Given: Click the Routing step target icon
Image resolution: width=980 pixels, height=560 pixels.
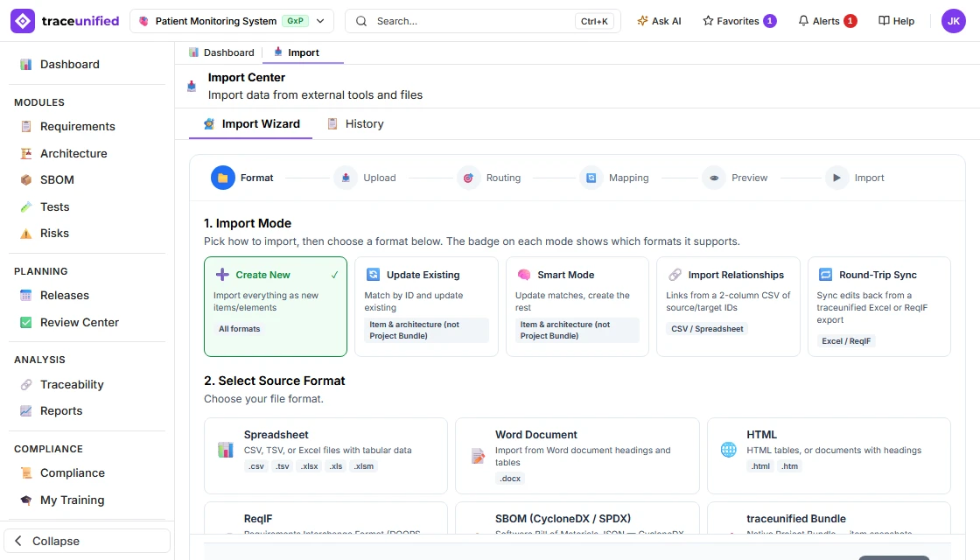Looking at the screenshot, I should tap(468, 178).
